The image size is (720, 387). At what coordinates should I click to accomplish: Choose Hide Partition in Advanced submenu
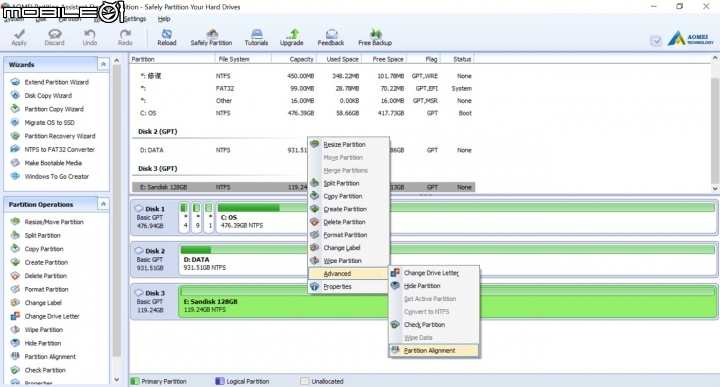[434, 286]
